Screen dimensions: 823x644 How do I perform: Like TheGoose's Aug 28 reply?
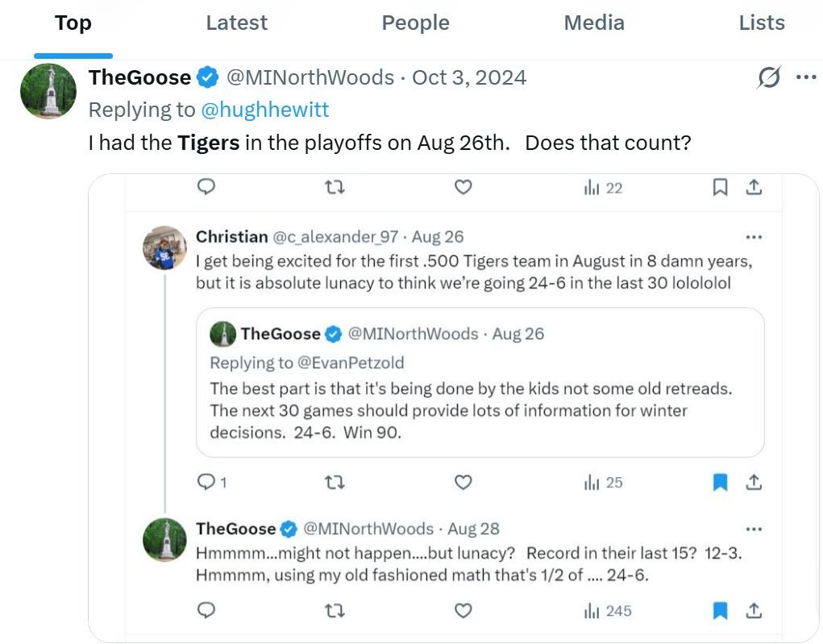coord(463,610)
